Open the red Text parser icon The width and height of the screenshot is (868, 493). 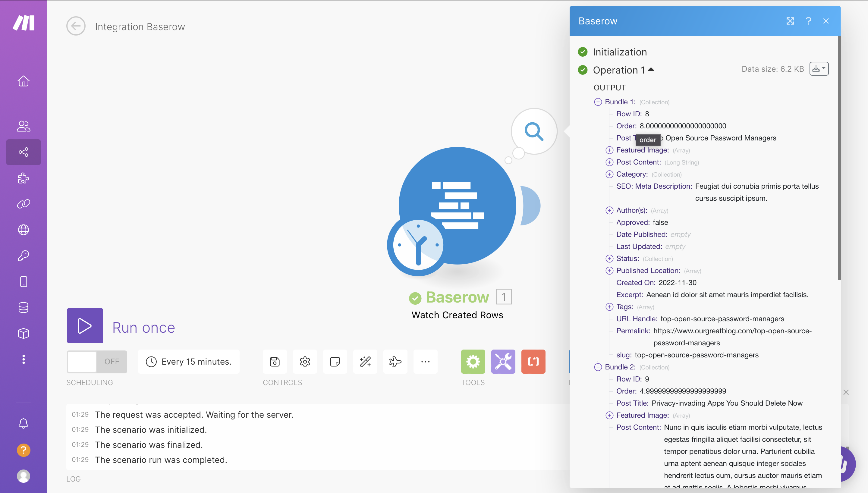(x=533, y=362)
